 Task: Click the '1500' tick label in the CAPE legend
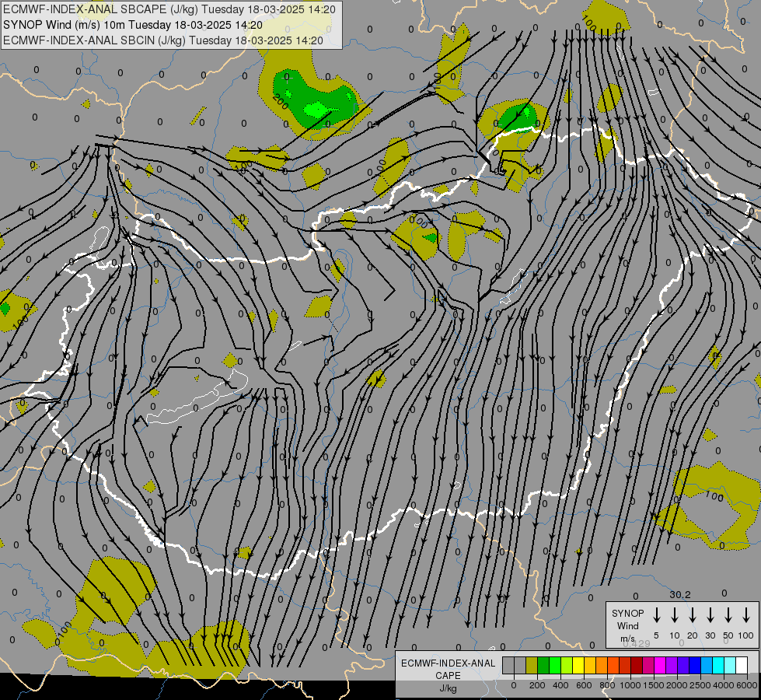(x=654, y=685)
